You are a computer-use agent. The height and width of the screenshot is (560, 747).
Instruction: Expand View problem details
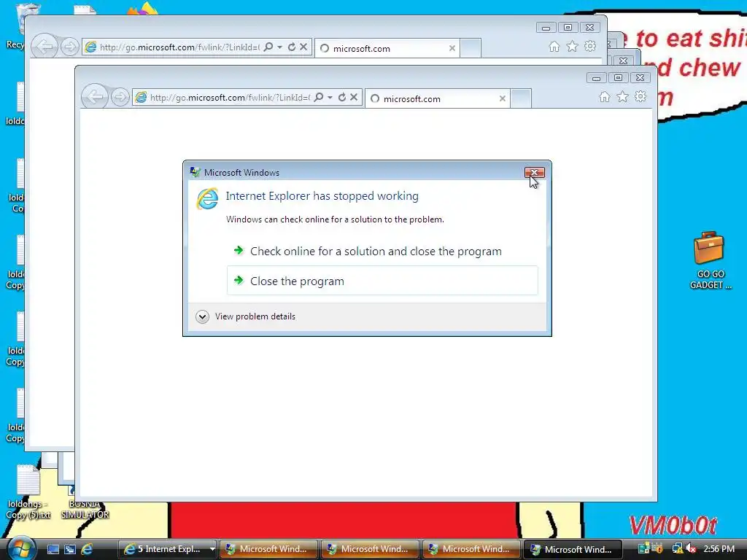(246, 316)
